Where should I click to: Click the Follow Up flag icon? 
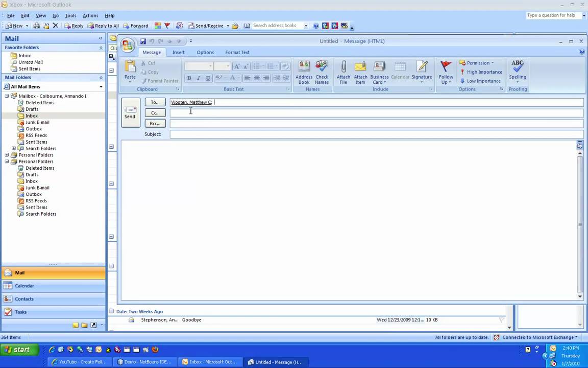446,73
